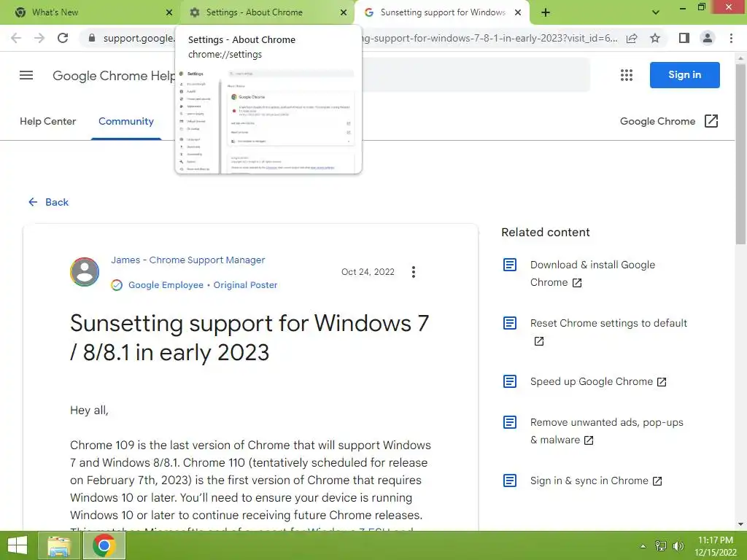The height and width of the screenshot is (560, 747).
Task: Share this page icon
Action: pyautogui.click(x=632, y=38)
